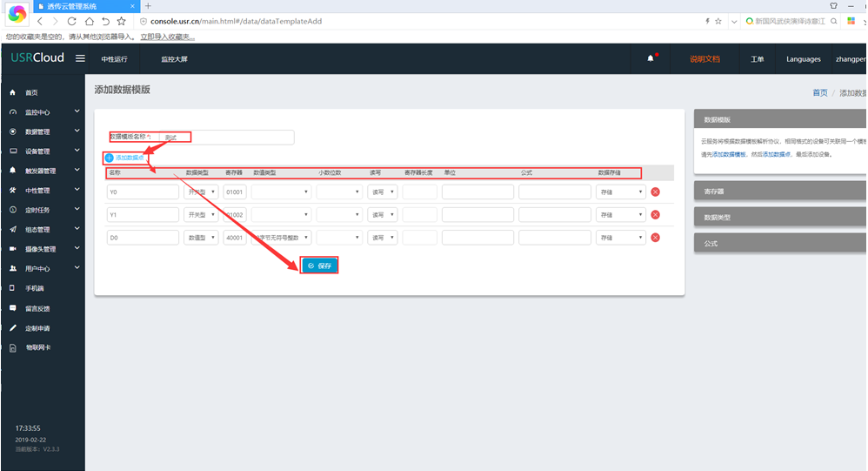Image resolution: width=868 pixels, height=471 pixels.
Task: Click the 触发器管理 bell icon in sidebar
Action: [x=12, y=171]
